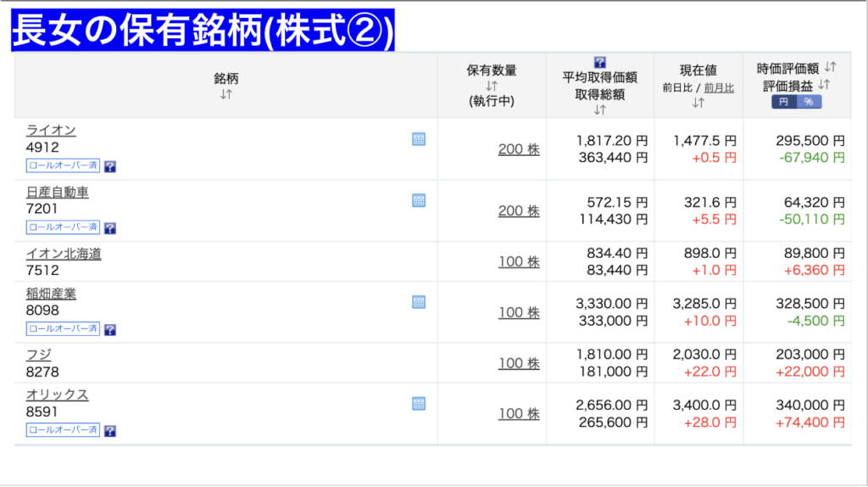868x487 pixels.
Task: Open 稲畑産業 stock link
Action: [51, 294]
